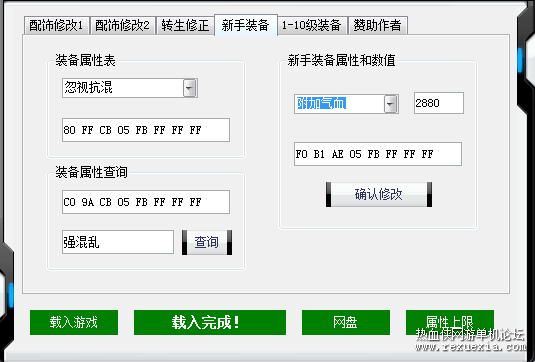Click the 确认修改 button

click(x=379, y=194)
